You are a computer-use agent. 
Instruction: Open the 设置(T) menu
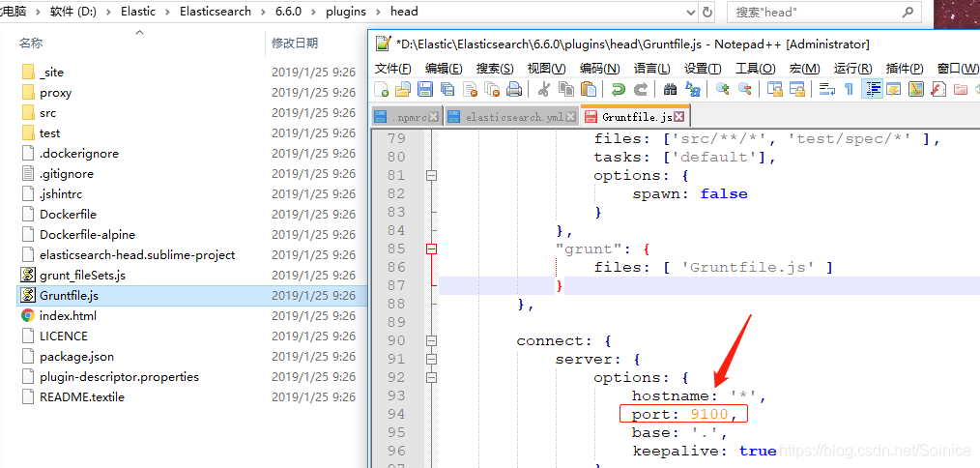tap(704, 69)
